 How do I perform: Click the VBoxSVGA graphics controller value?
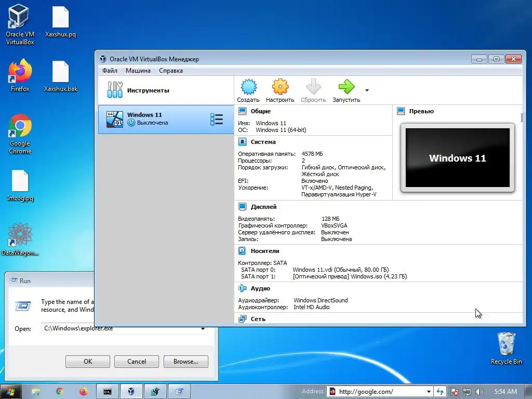coord(334,225)
